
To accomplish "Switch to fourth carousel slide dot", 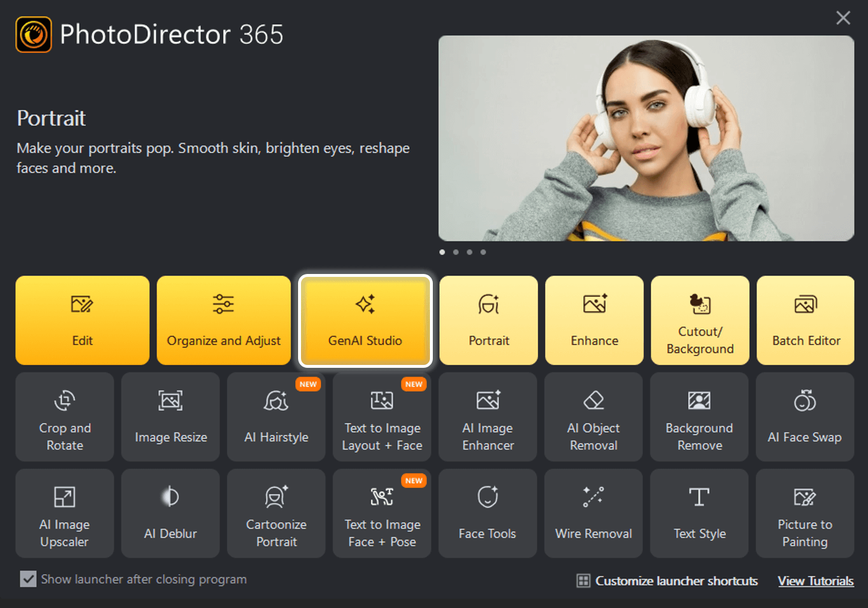I will tap(483, 252).
